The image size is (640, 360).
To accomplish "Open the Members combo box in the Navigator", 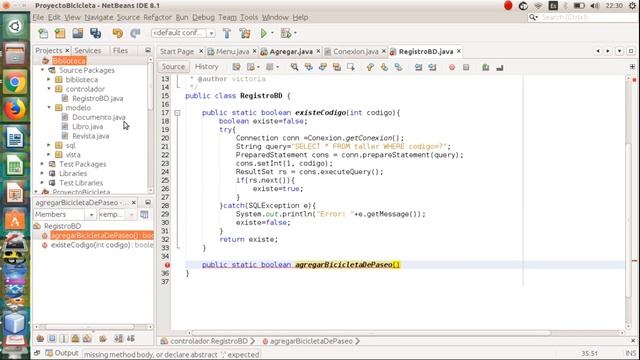I will pyautogui.click(x=64, y=214).
